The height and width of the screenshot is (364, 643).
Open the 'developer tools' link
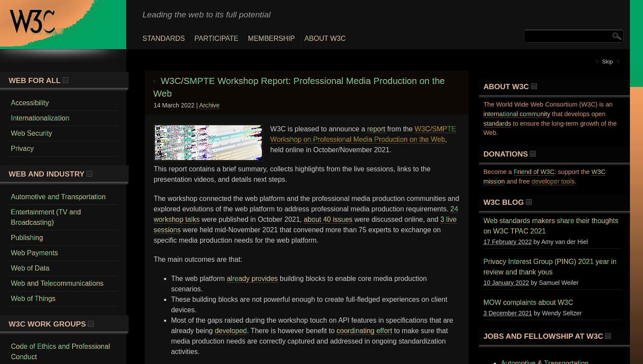pyautogui.click(x=553, y=181)
